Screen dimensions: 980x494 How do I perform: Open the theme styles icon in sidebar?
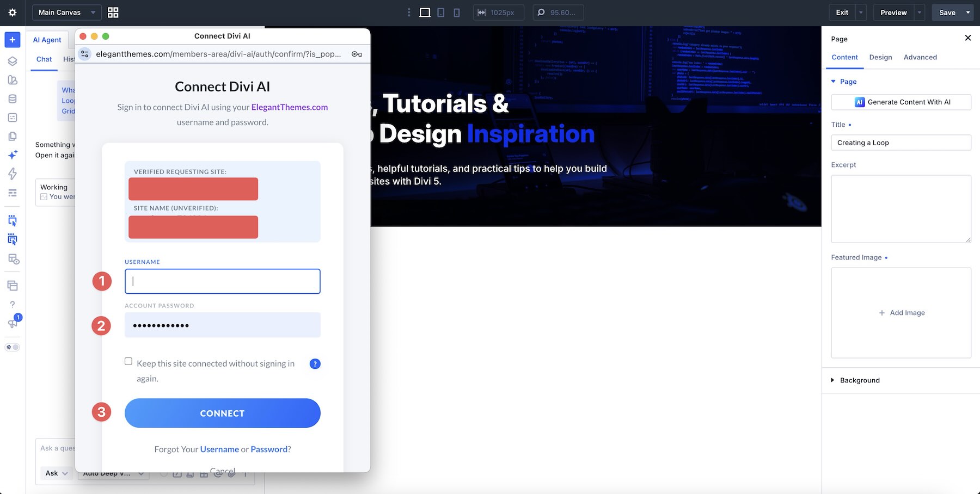tap(13, 80)
